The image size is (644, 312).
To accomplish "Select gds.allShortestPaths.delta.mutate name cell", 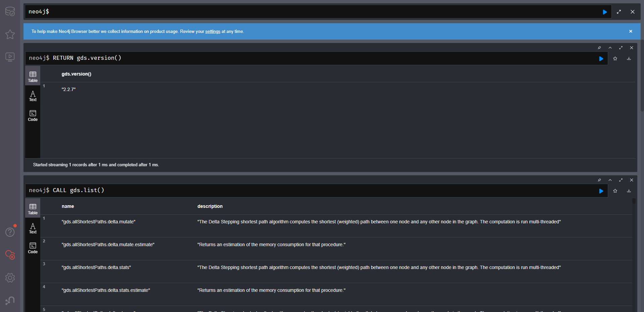I will (98, 222).
